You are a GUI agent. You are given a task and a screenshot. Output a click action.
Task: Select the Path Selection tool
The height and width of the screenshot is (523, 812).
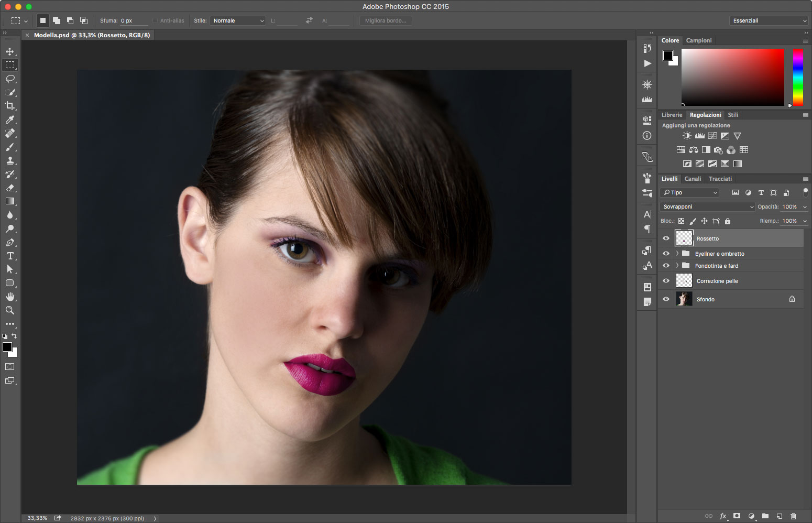point(10,269)
